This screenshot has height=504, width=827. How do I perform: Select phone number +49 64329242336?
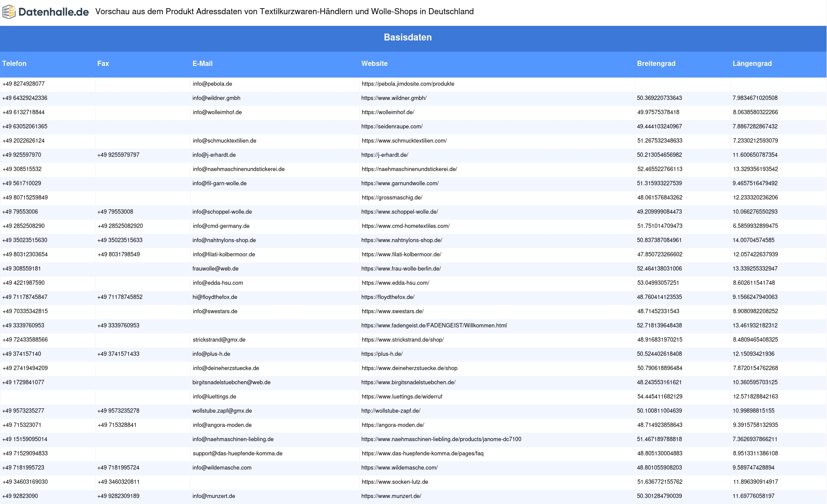tap(25, 98)
